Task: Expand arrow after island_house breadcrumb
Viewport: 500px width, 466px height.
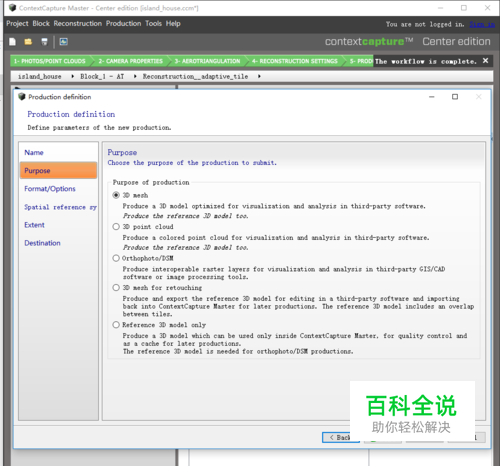Action: pyautogui.click(x=73, y=77)
